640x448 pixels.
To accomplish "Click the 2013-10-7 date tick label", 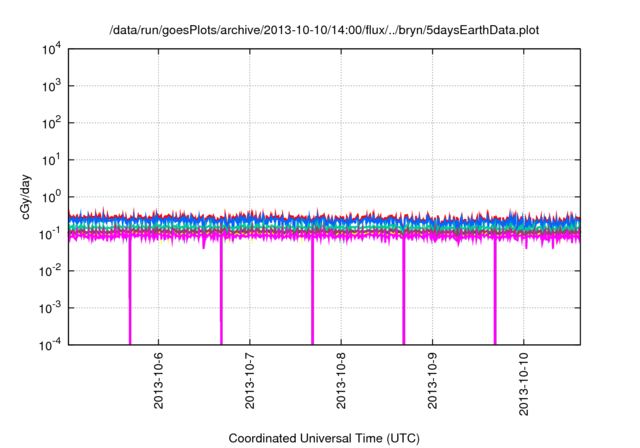I will click(x=250, y=381).
